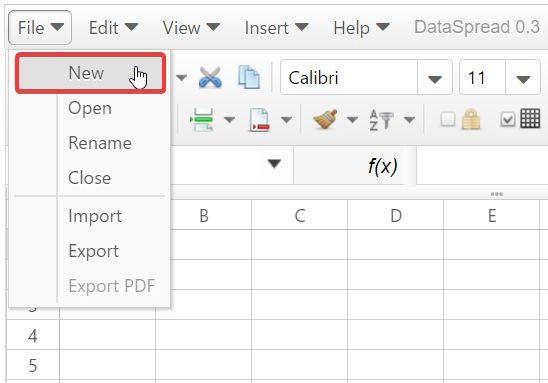This screenshot has height=383, width=548.
Task: Click the gridlines grid icon
Action: (x=530, y=118)
